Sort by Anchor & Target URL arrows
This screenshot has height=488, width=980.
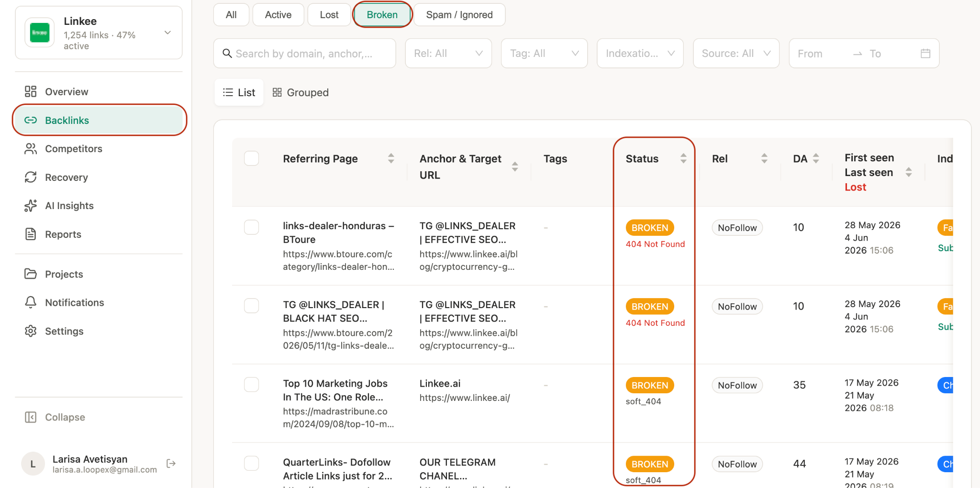(515, 166)
